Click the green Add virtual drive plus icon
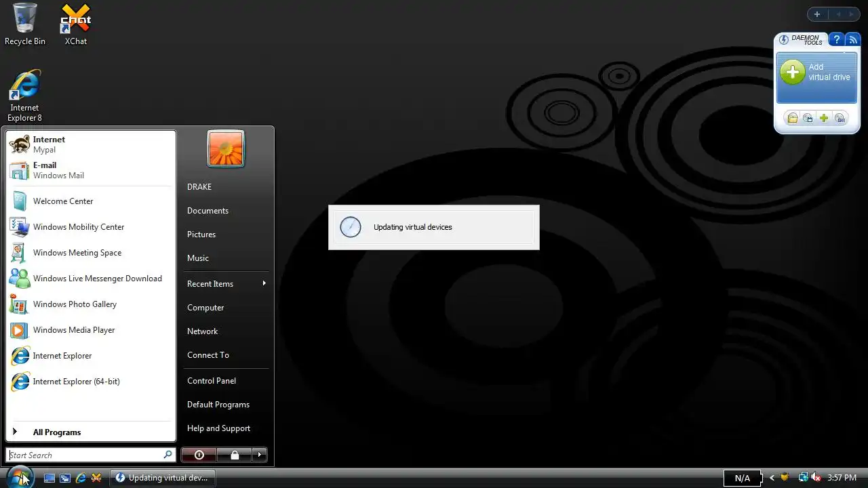This screenshot has width=868, height=488. [x=792, y=72]
